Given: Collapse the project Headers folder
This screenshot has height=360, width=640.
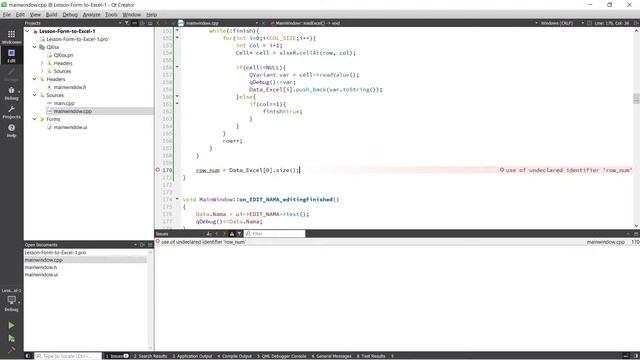Looking at the screenshot, I should pos(35,79).
